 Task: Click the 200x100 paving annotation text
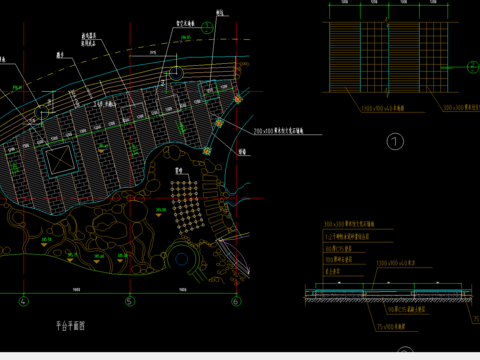tap(279, 131)
